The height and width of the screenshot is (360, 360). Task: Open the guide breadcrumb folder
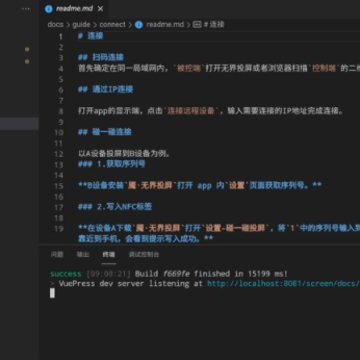[x=81, y=25]
